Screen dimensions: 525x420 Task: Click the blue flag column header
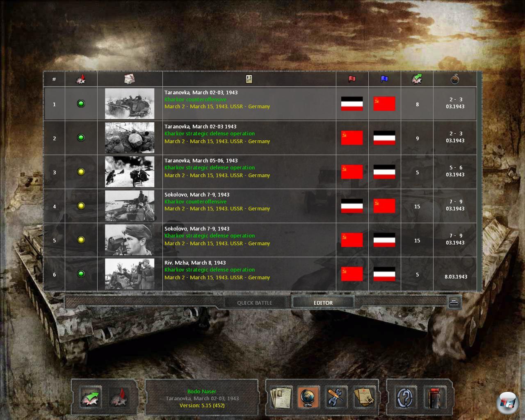pos(384,79)
